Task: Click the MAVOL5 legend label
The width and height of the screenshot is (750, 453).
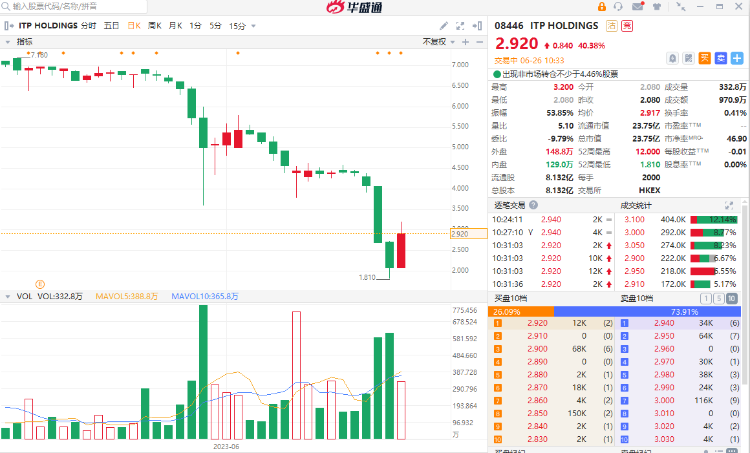Action: point(126,297)
